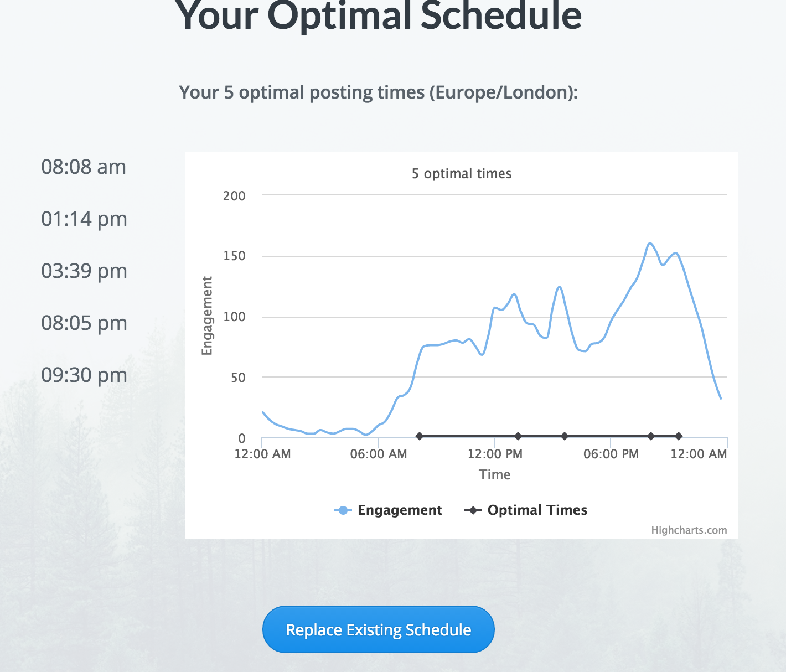Click the '5 optimal times' chart title

click(x=461, y=173)
